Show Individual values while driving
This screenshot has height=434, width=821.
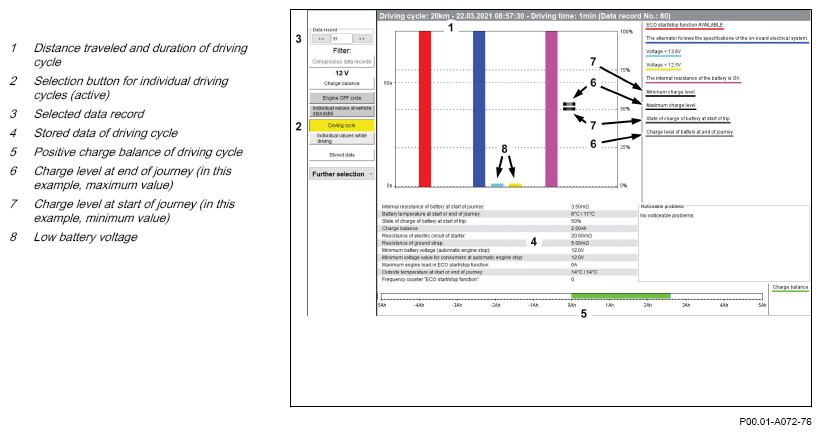[341, 138]
